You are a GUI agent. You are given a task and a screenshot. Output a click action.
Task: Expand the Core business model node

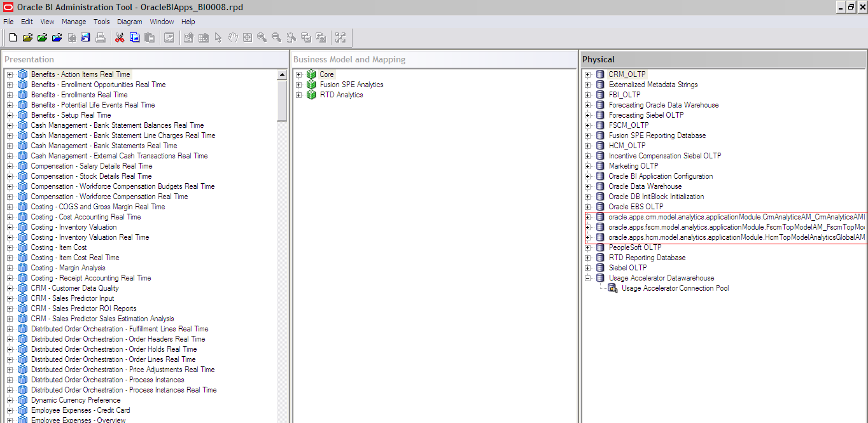coord(299,74)
